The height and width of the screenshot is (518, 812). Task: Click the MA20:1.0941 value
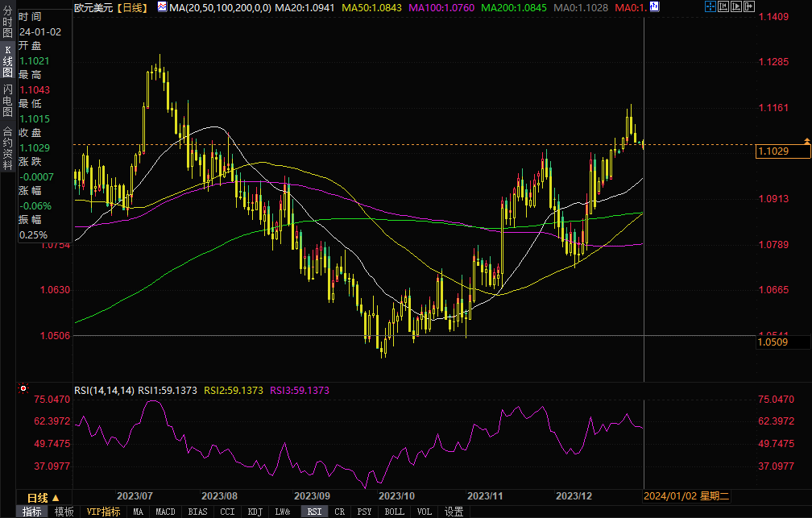coord(304,7)
